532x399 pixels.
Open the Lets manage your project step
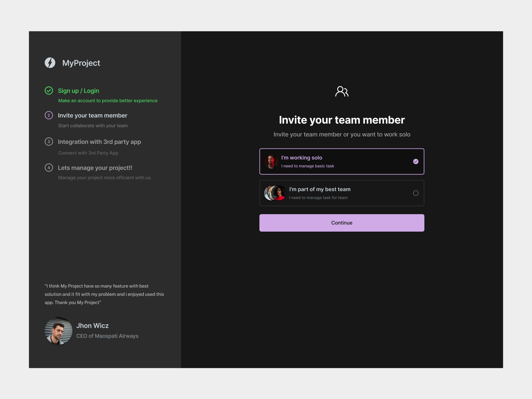coord(95,168)
